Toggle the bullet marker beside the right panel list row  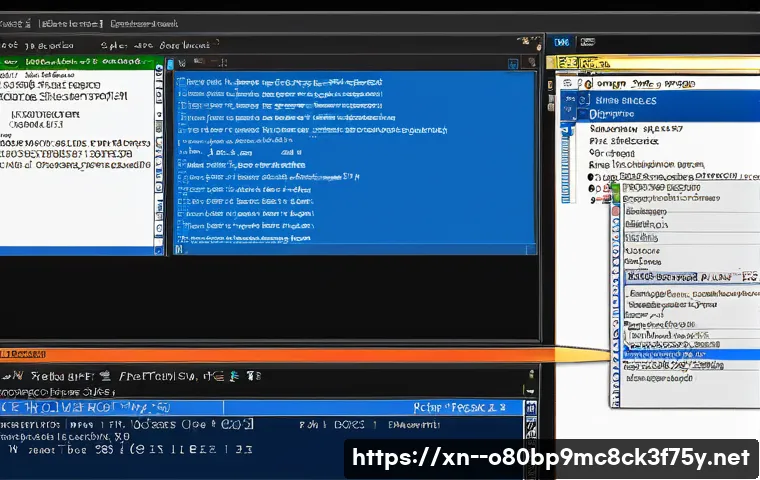tap(592, 177)
